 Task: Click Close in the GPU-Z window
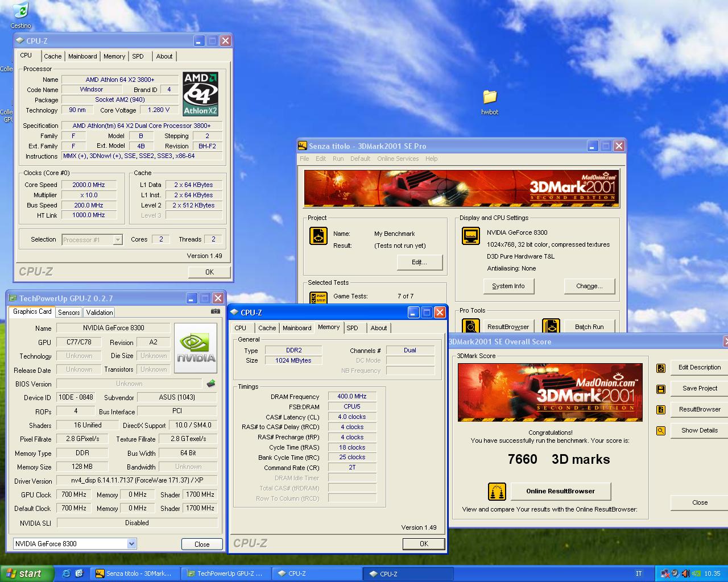(202, 544)
